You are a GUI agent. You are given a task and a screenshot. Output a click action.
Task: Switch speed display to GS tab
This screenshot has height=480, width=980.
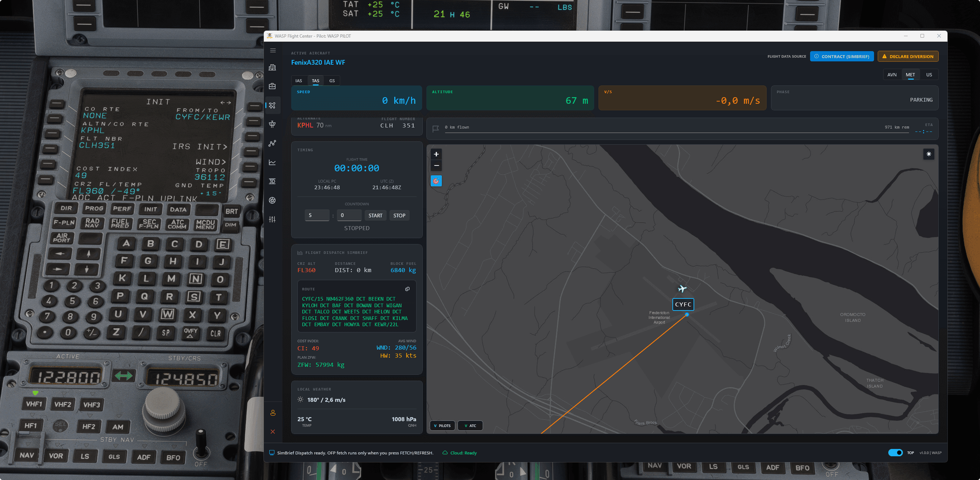click(x=332, y=81)
